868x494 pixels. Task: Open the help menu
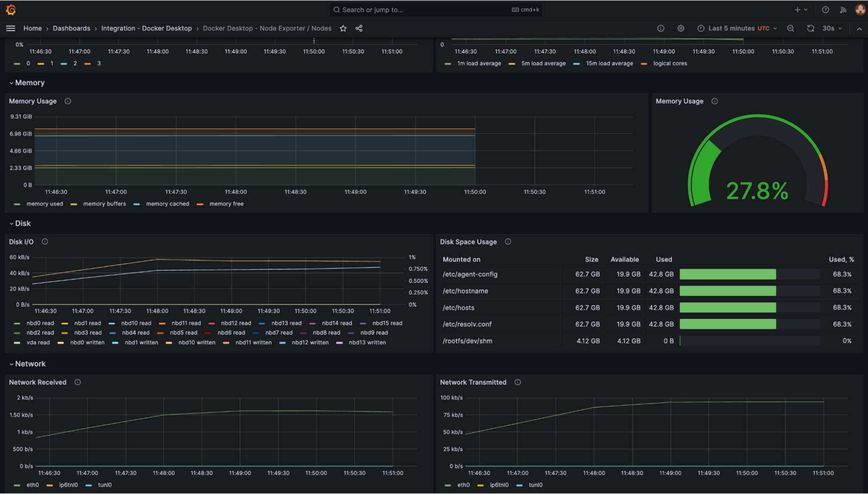[825, 9]
